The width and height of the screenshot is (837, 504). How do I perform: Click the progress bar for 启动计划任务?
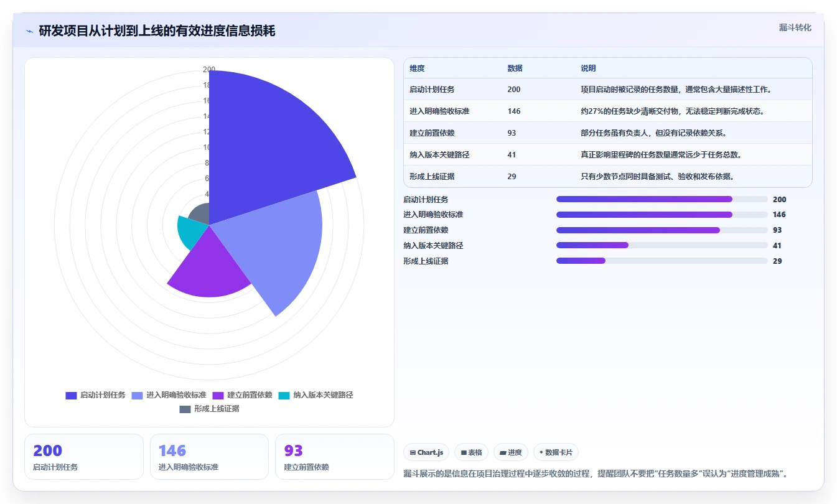click(x=662, y=199)
